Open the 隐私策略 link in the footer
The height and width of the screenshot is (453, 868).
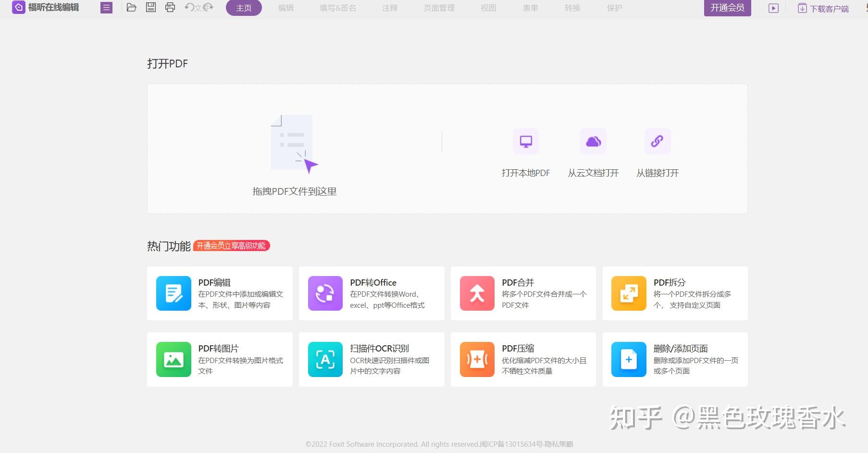click(x=559, y=444)
